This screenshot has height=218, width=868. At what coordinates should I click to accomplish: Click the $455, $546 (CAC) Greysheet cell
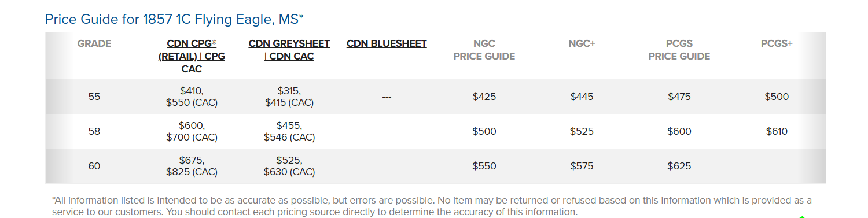point(289,131)
